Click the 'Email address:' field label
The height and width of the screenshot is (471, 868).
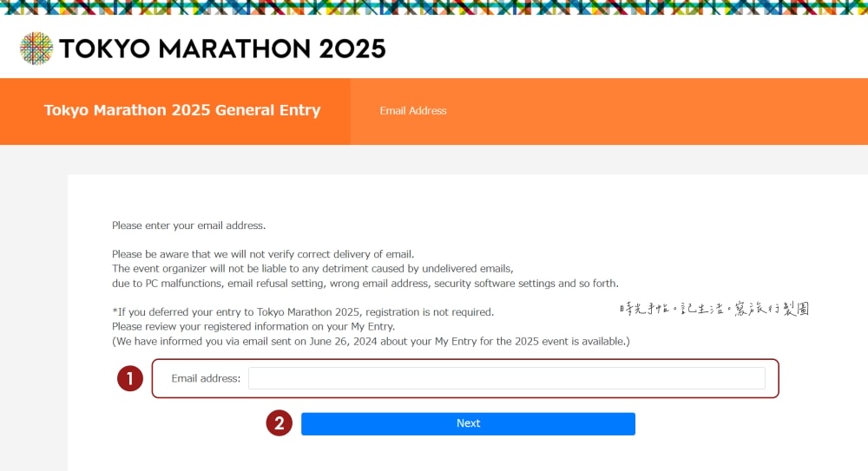click(x=206, y=378)
